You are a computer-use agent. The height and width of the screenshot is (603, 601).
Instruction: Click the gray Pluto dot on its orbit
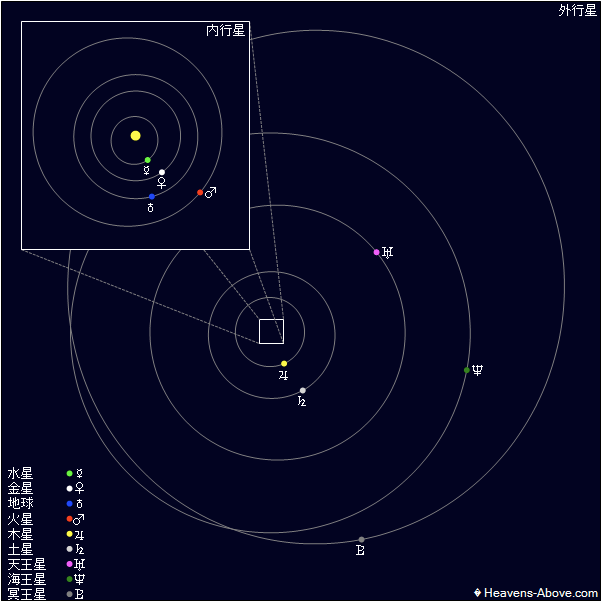361,540
